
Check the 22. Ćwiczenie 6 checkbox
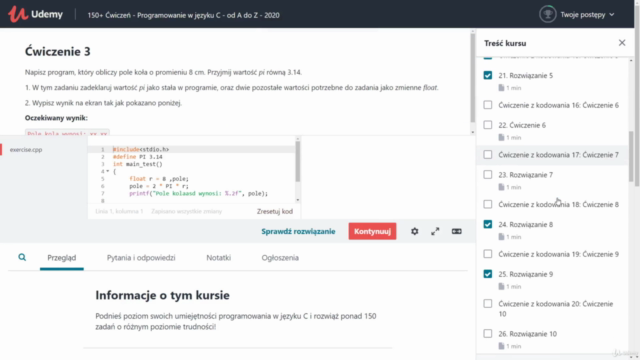[x=488, y=125]
